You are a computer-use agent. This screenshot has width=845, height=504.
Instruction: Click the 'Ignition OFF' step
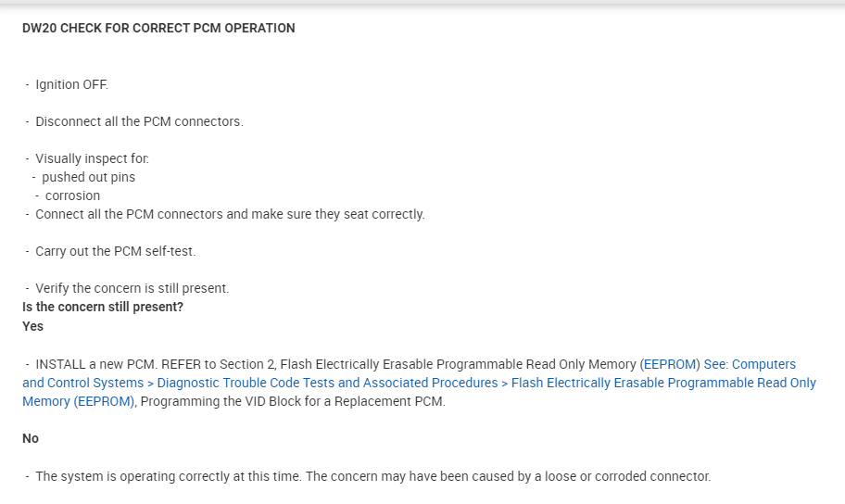tap(71, 84)
